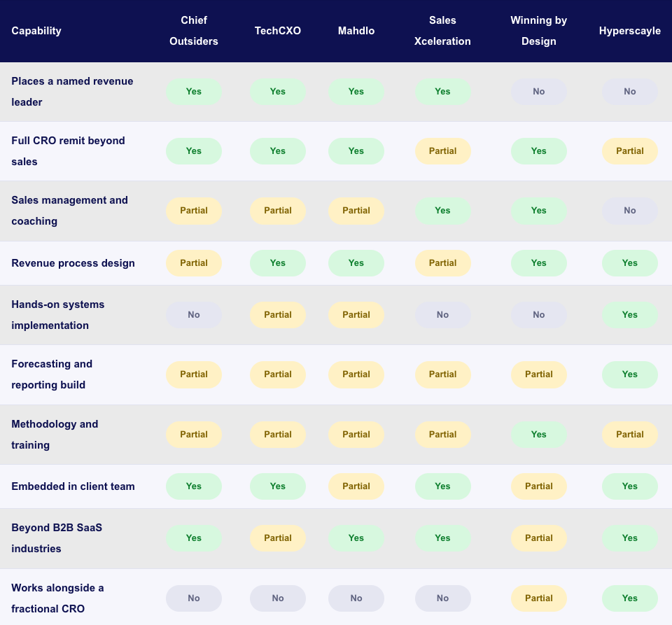
Task: Click 'Sales management and coaching' row label
Action: [x=69, y=211]
